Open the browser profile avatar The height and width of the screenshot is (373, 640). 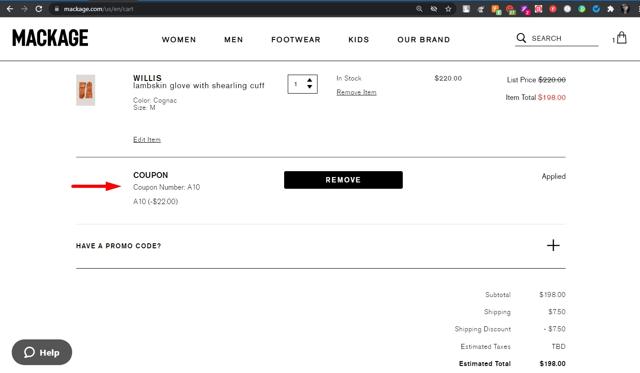click(x=625, y=9)
